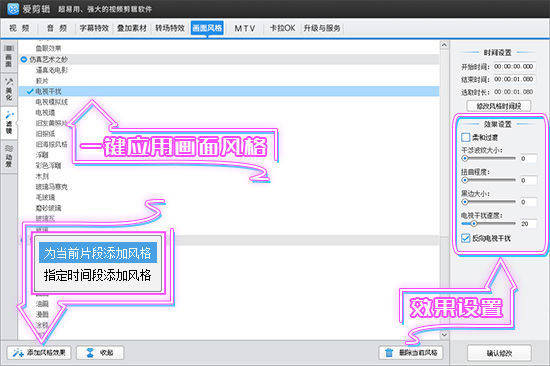
Task: Click the 收起 collapse icon button
Action: pos(100,352)
